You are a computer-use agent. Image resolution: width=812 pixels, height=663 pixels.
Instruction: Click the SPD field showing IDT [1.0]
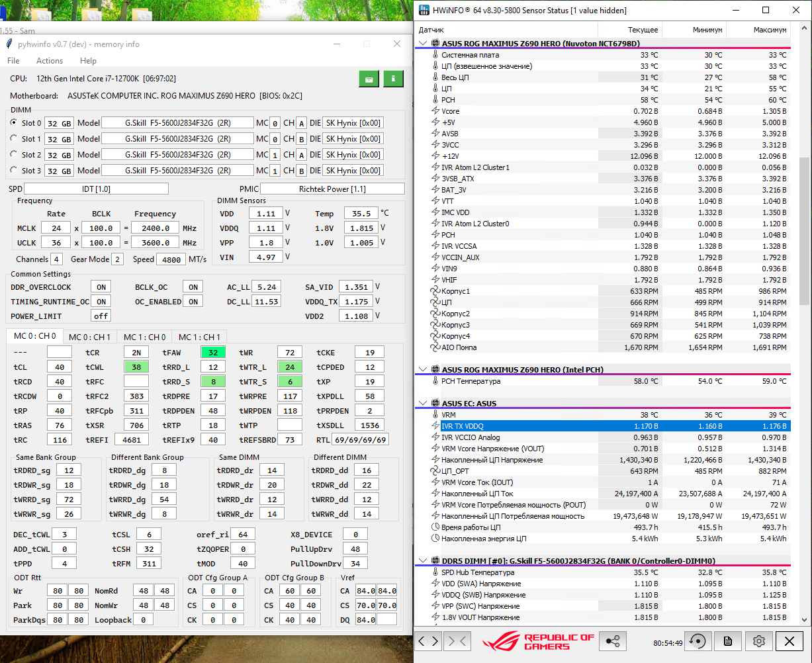[96, 189]
